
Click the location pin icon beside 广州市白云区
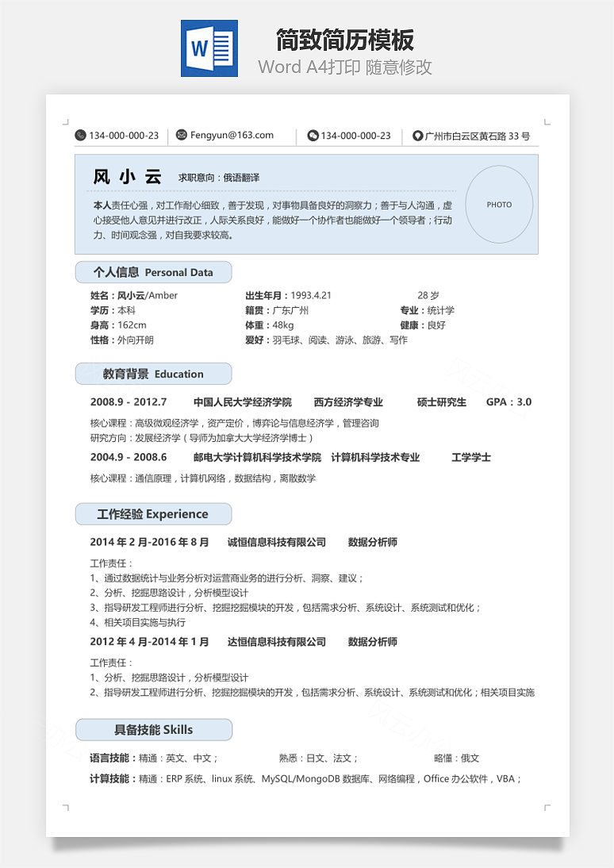[x=417, y=135]
